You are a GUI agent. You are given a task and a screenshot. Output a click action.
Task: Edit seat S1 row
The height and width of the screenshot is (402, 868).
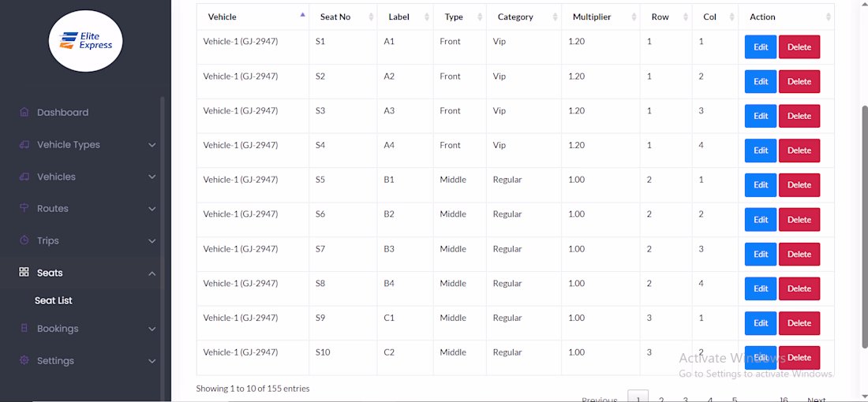[x=760, y=47]
